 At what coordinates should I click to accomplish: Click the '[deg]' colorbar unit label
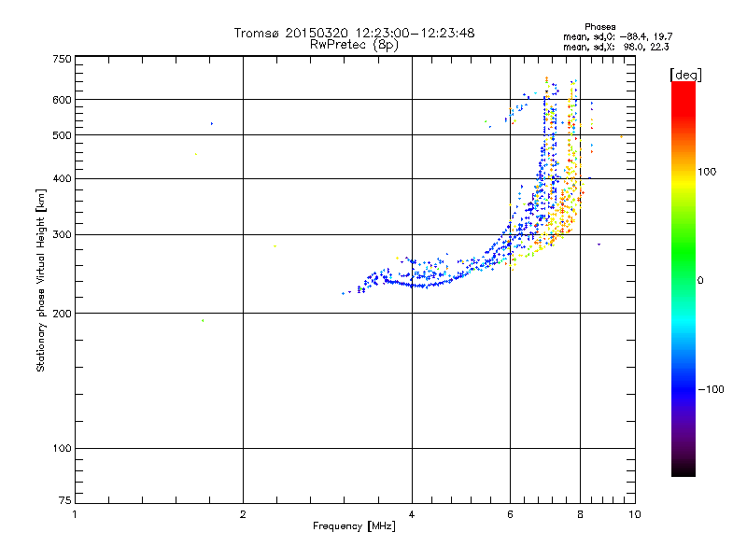tap(685, 75)
